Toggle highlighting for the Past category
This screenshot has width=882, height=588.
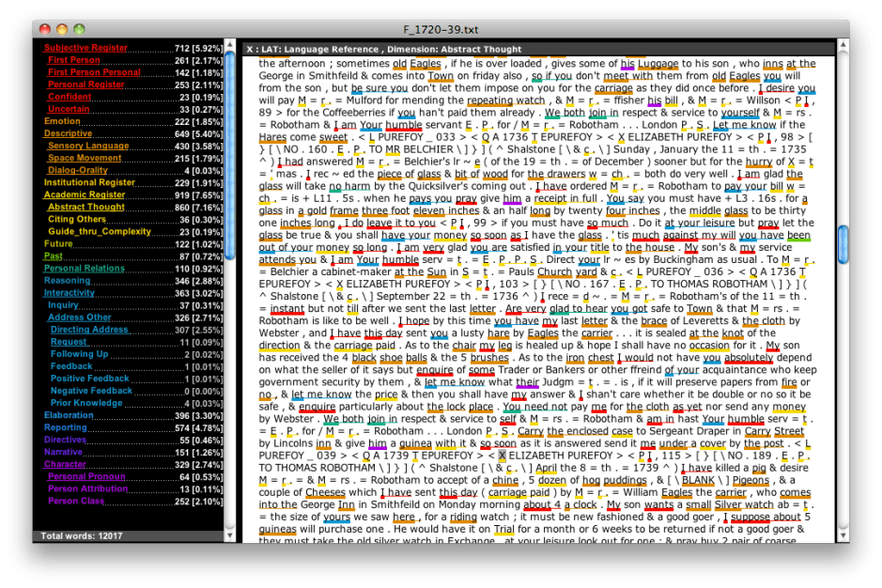point(53,255)
